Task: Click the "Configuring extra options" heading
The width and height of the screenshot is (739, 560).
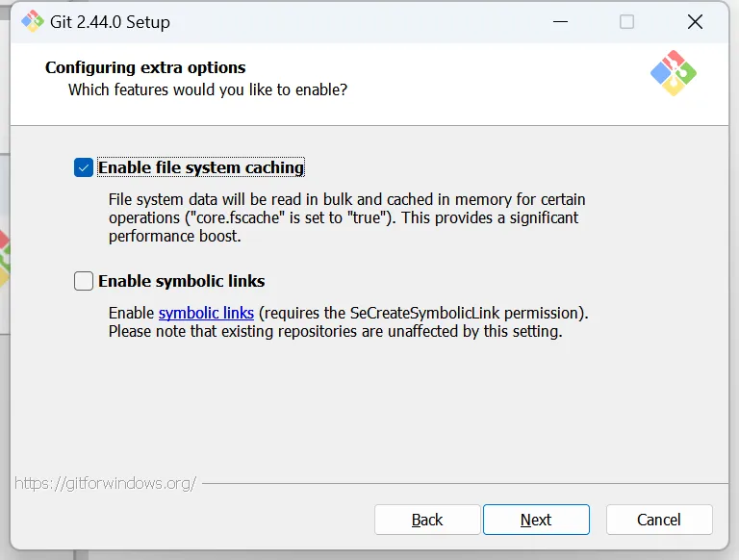Action: 145,67
